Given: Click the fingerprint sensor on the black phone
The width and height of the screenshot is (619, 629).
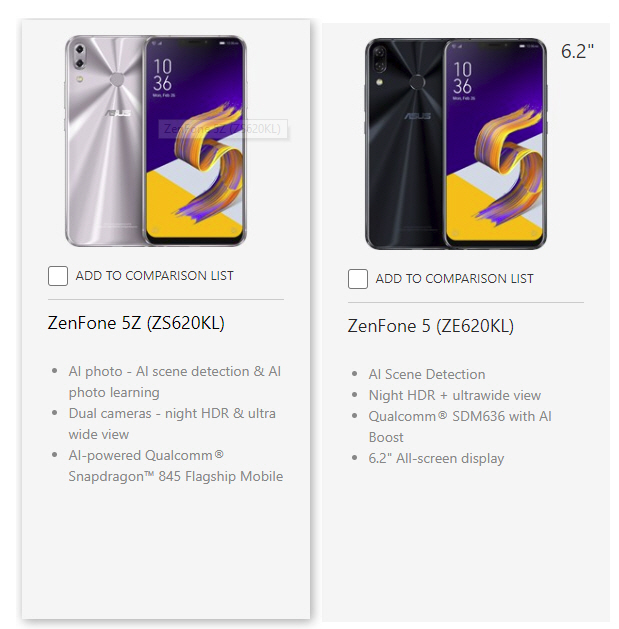Looking at the screenshot, I should 417,82.
